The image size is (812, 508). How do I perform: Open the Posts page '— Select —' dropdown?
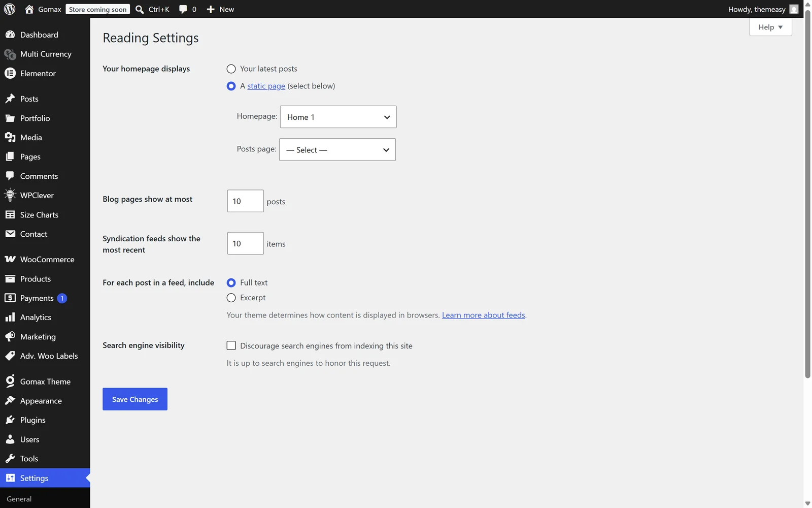[x=337, y=150]
